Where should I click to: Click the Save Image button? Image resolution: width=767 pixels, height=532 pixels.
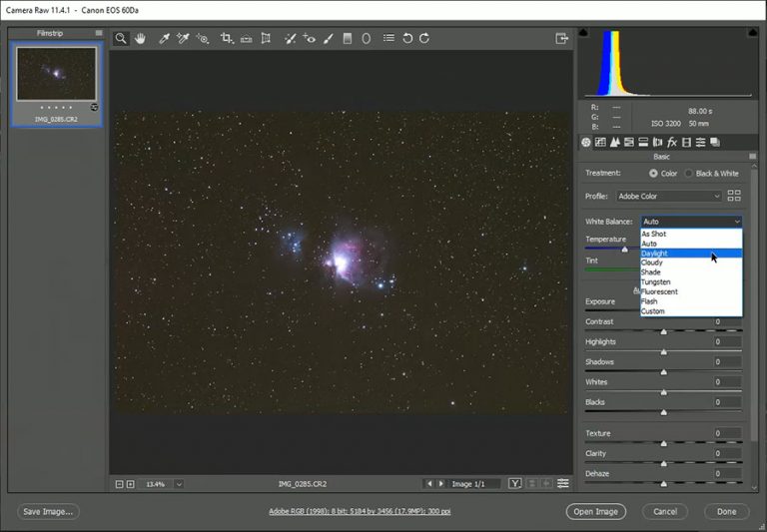tap(48, 511)
